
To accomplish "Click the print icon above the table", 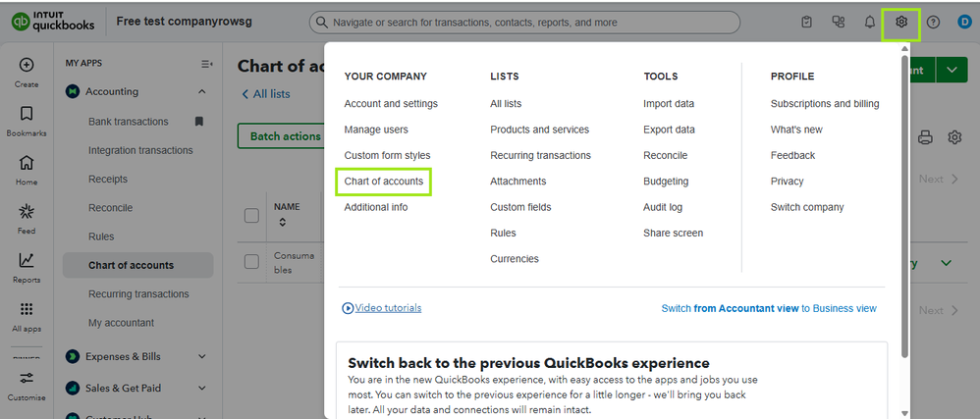I will coord(925,137).
